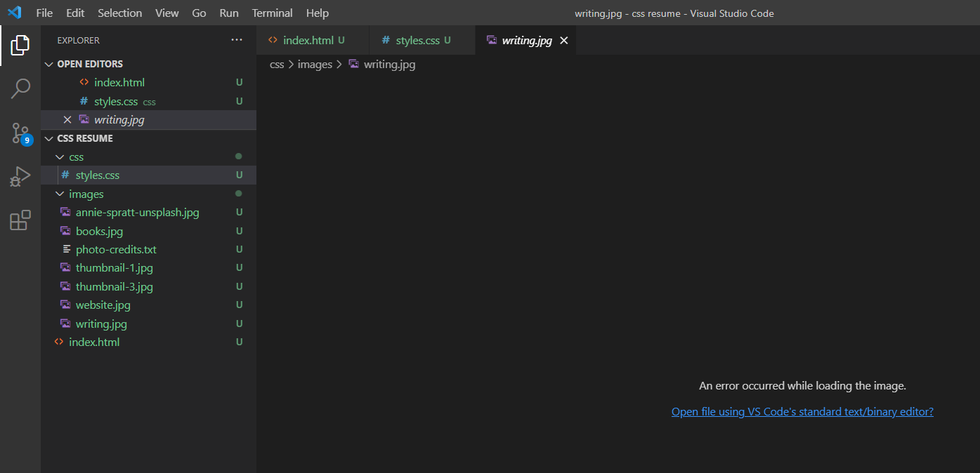Open styles.css in css folder

(x=148, y=175)
